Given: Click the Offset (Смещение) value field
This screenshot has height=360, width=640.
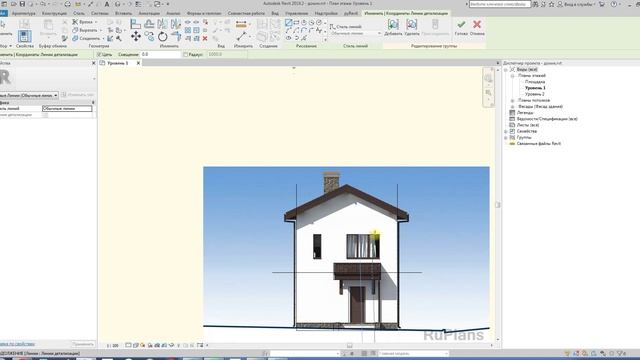Looking at the screenshot, I should click(160, 54).
